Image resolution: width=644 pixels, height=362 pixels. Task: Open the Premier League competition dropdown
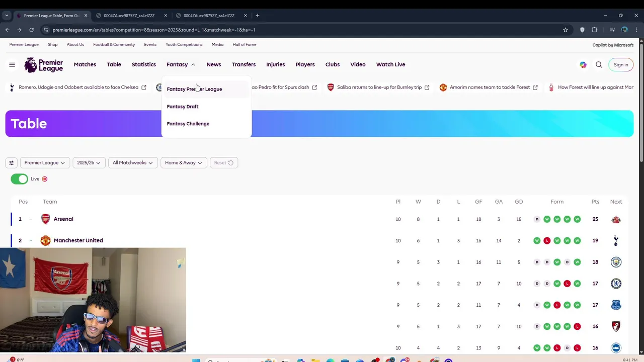pos(44,162)
